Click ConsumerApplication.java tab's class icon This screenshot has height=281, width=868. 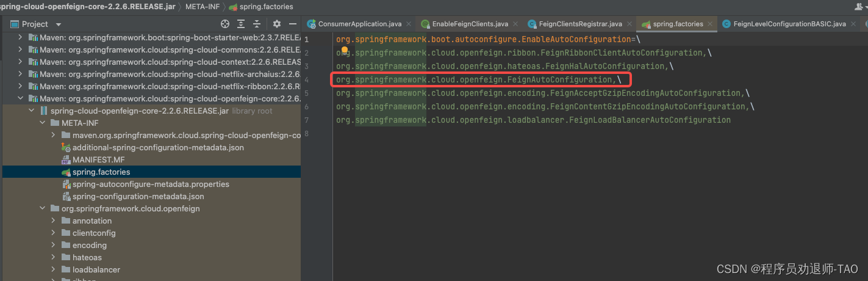312,24
